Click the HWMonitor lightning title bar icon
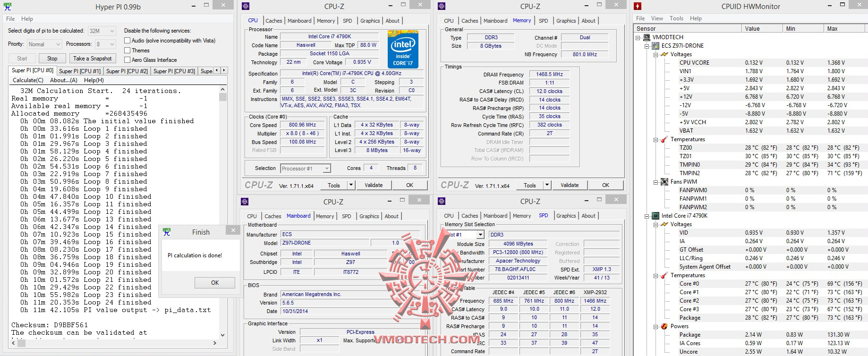Screen dimensions: 868x356 click(x=638, y=6)
